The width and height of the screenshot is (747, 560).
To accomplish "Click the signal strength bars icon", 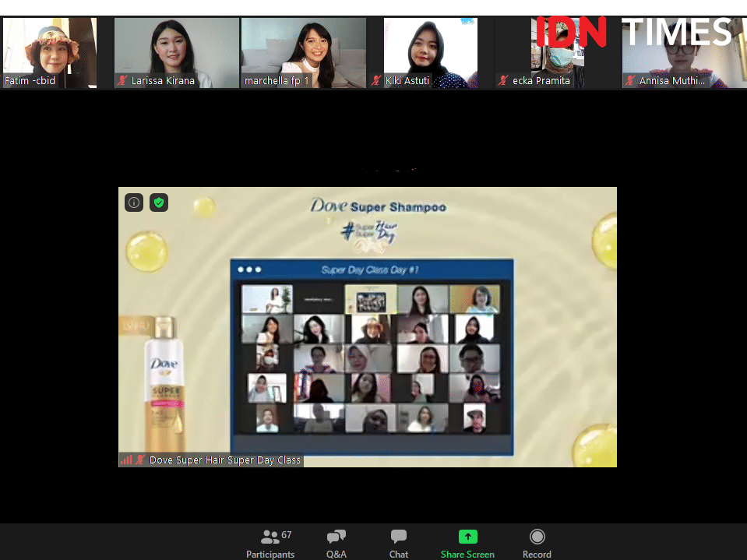I will [125, 460].
